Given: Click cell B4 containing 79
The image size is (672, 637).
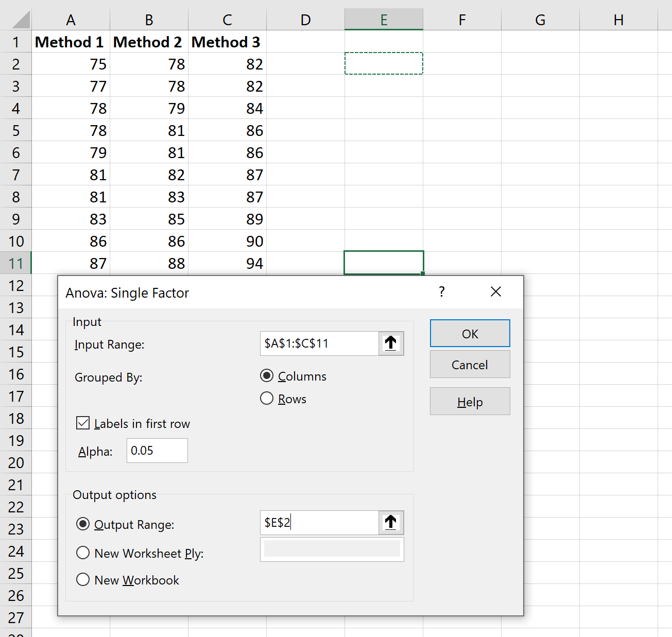Looking at the screenshot, I should coord(149,108).
